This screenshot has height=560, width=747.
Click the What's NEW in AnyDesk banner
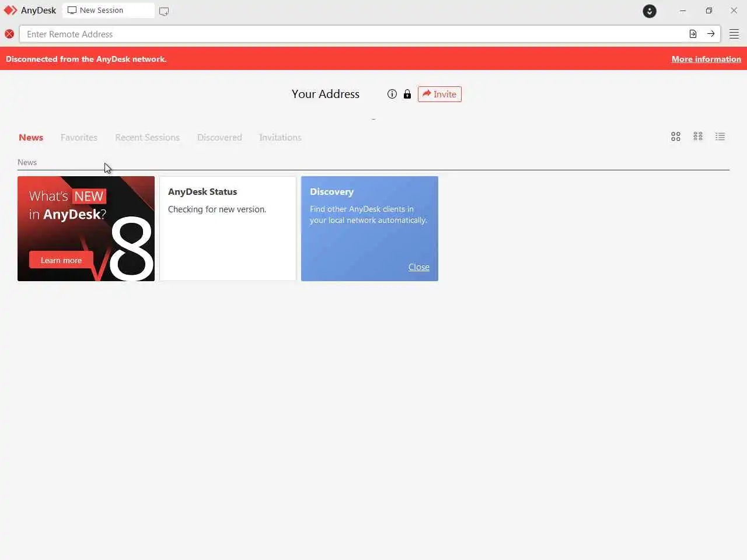click(86, 229)
